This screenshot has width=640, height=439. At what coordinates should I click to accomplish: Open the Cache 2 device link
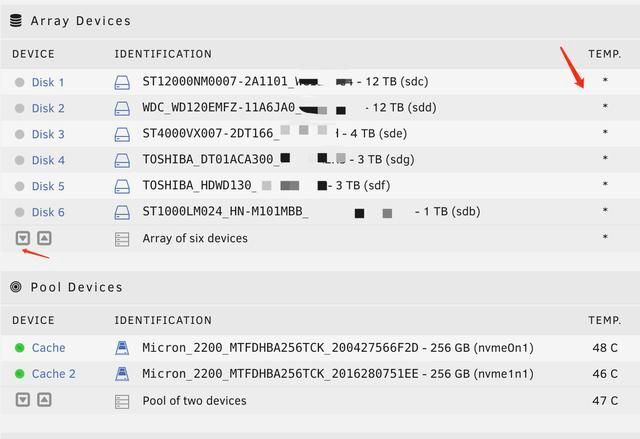53,374
